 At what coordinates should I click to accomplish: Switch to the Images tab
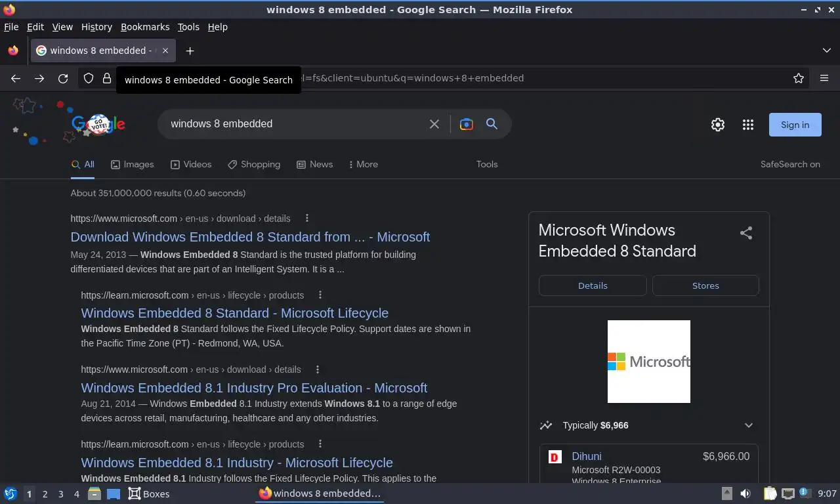pos(132,165)
